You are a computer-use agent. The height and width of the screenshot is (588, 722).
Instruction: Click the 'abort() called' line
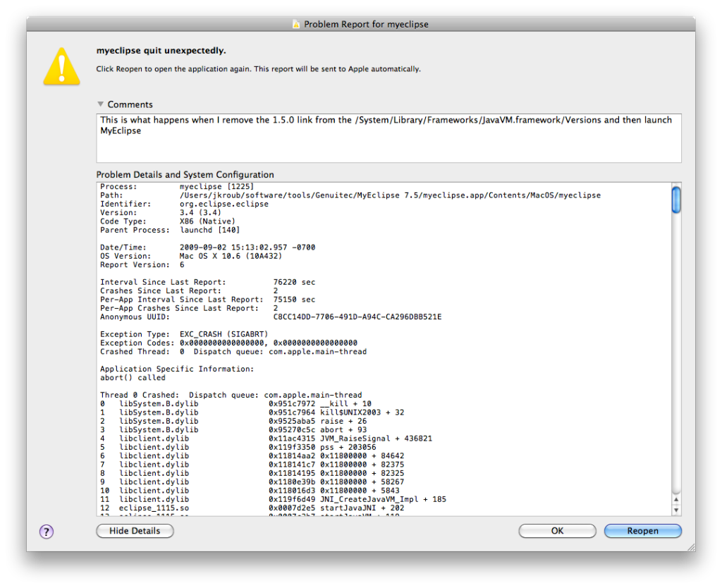point(133,378)
